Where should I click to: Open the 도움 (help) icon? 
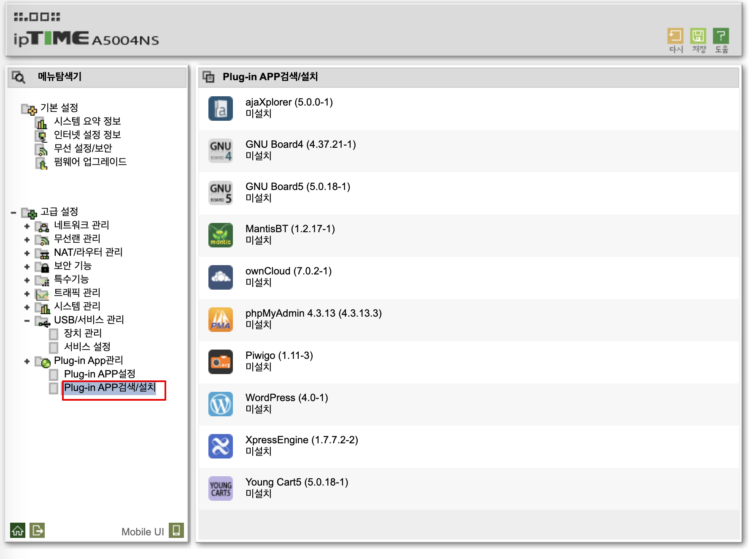pos(721,36)
